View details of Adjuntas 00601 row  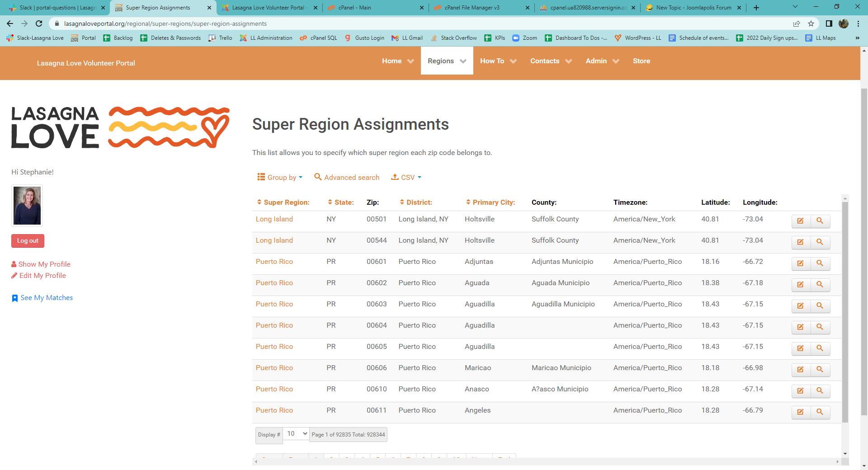click(820, 263)
